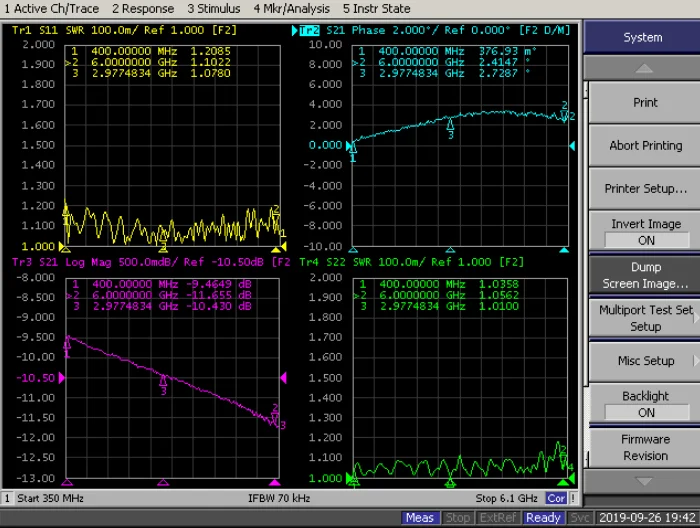The height and width of the screenshot is (528, 700).
Task: Click the Ready status indicator
Action: [543, 518]
